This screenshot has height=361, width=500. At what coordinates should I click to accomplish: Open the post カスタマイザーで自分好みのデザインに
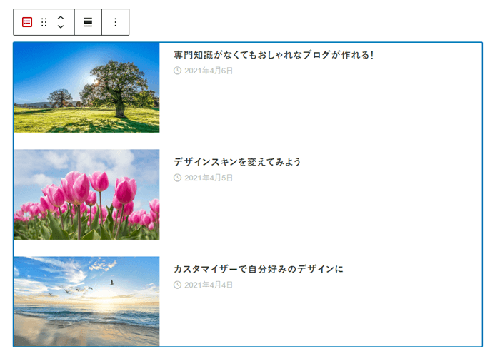[x=258, y=269]
